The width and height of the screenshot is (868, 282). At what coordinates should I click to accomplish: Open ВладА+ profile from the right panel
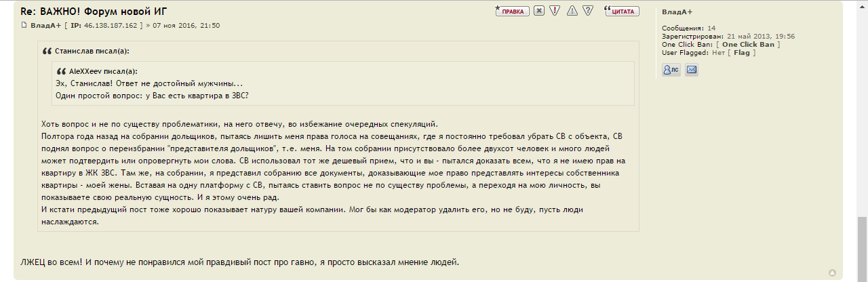pos(677,12)
